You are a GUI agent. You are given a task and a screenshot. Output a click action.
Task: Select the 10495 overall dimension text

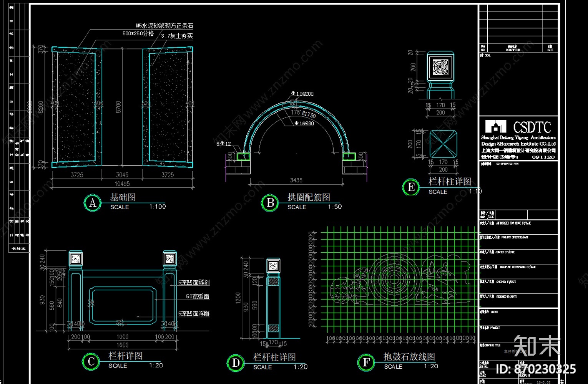click(x=122, y=184)
